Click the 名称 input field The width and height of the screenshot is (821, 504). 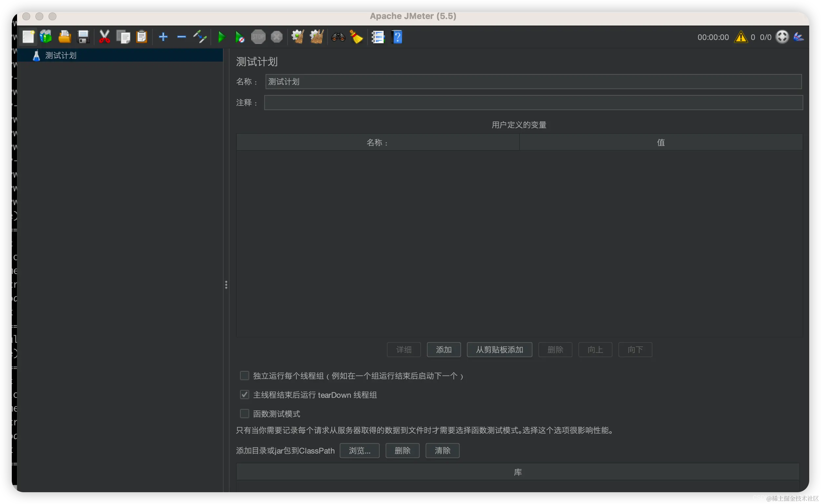(x=533, y=82)
